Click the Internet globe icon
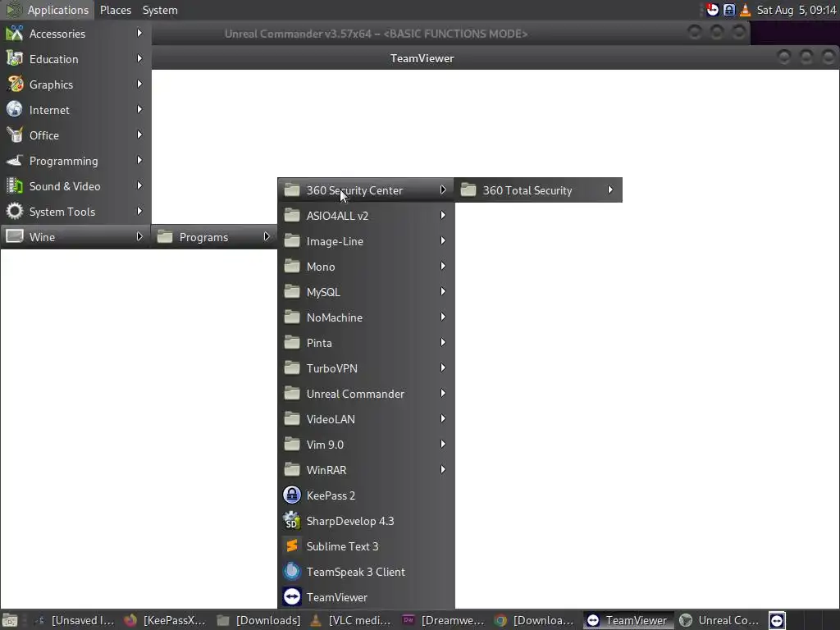 click(15, 109)
